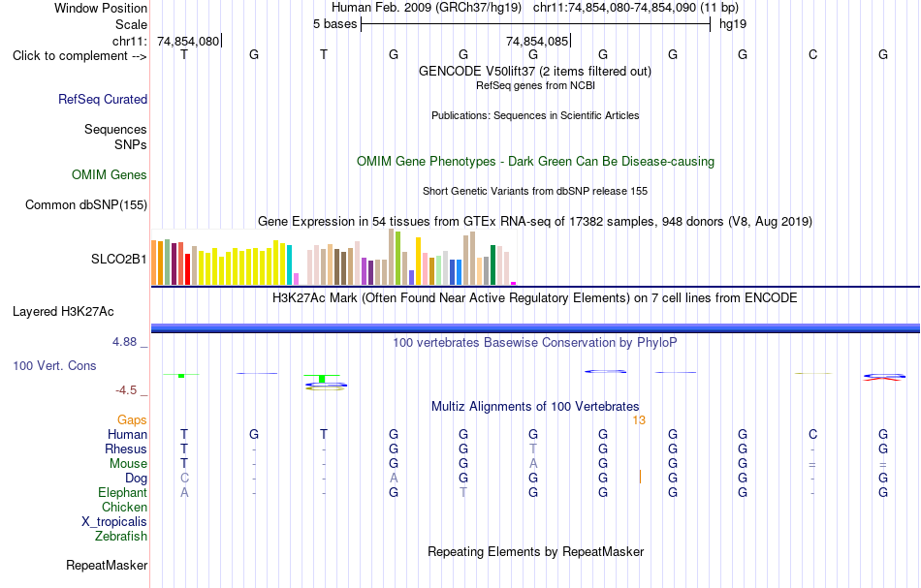Click the 74,854,080 coordinate marker

(x=188, y=41)
